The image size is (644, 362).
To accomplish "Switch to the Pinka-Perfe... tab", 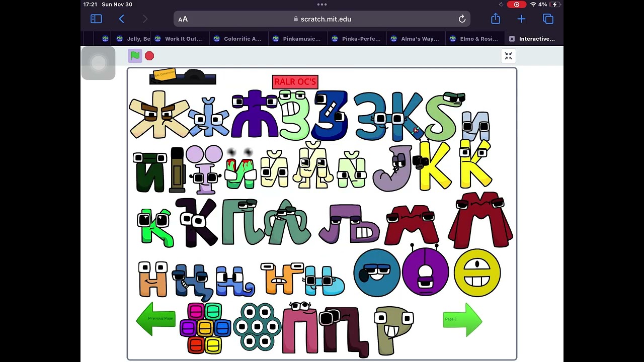I will tap(356, 39).
